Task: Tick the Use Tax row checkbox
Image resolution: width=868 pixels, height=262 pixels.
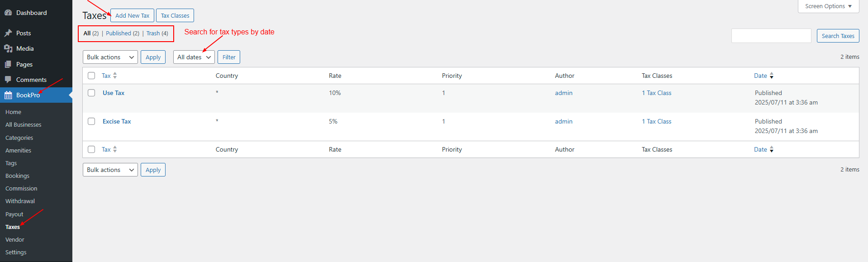Action: pos(91,93)
